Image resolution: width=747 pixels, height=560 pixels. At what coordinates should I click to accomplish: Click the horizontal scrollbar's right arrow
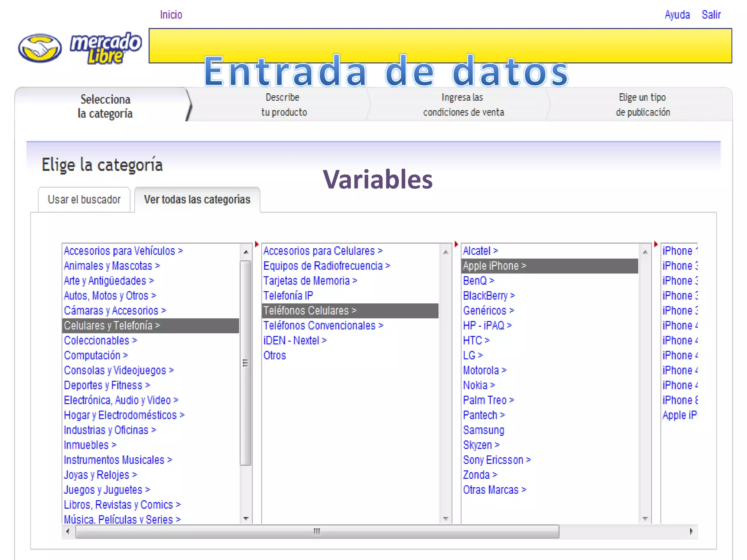click(x=691, y=532)
